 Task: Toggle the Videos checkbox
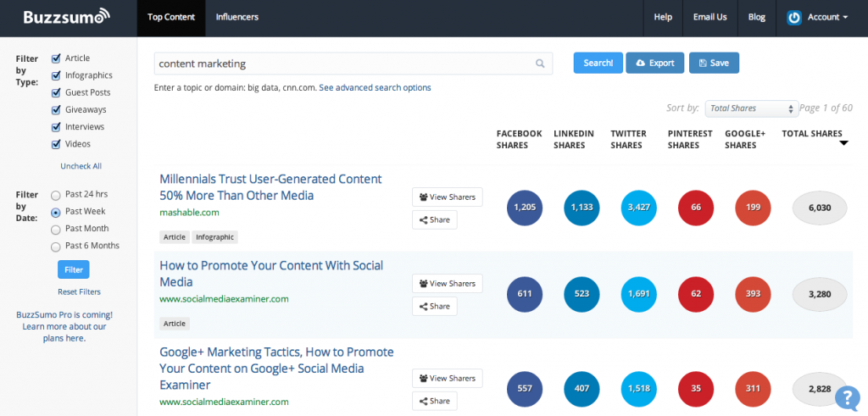coord(56,144)
